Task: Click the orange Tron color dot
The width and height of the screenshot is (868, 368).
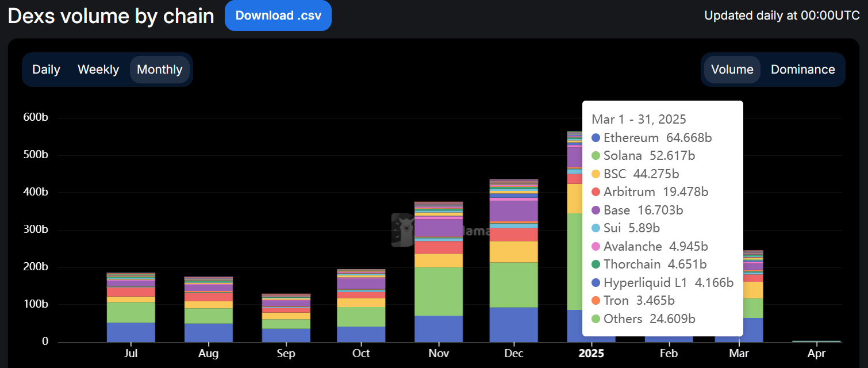Action: click(x=596, y=300)
